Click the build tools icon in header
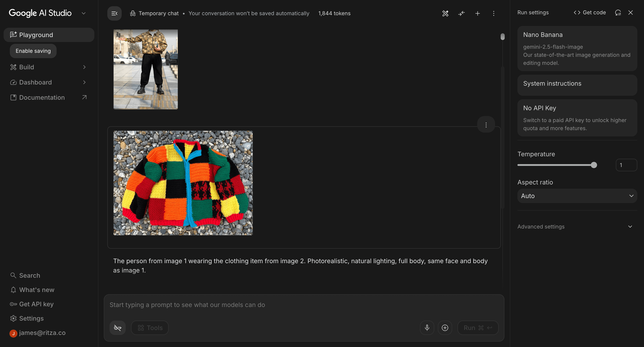The image size is (644, 347). click(445, 13)
